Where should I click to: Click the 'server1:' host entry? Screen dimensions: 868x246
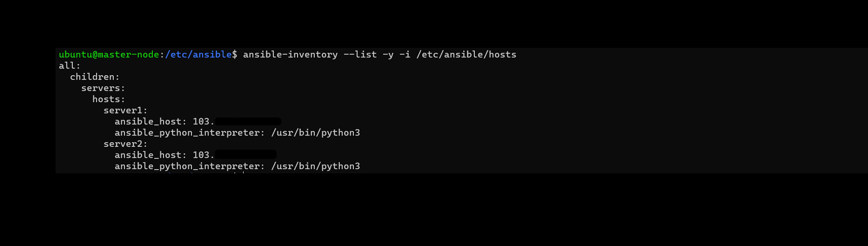125,111
